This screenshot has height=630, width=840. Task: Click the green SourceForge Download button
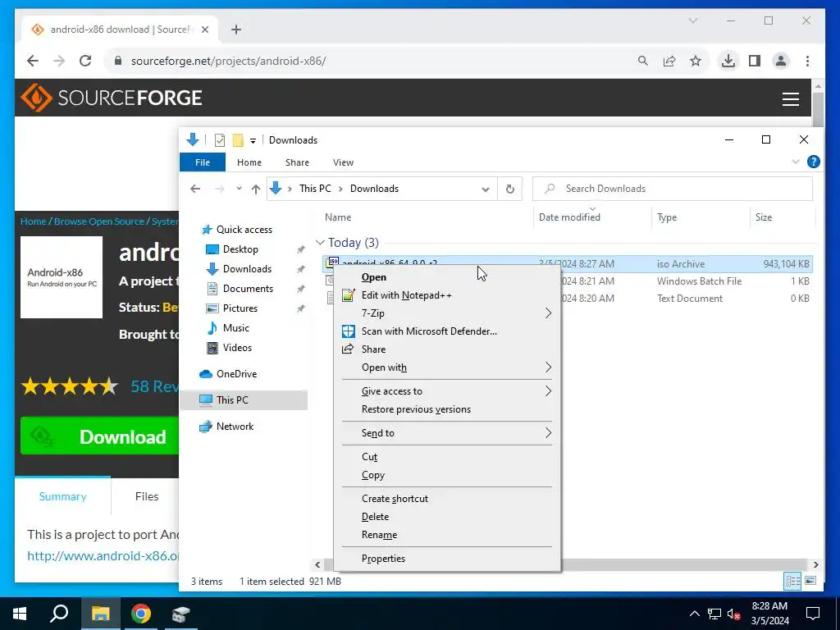pyautogui.click(x=99, y=436)
